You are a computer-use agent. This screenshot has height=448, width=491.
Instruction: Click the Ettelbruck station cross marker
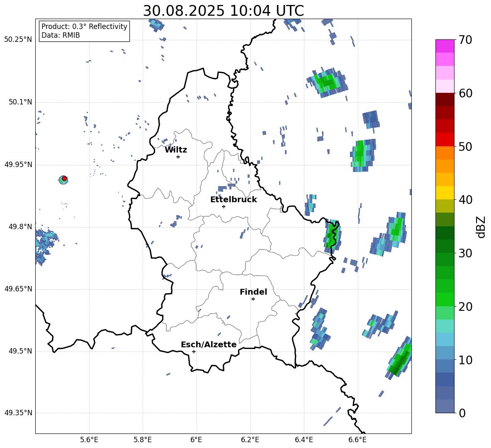[224, 206]
